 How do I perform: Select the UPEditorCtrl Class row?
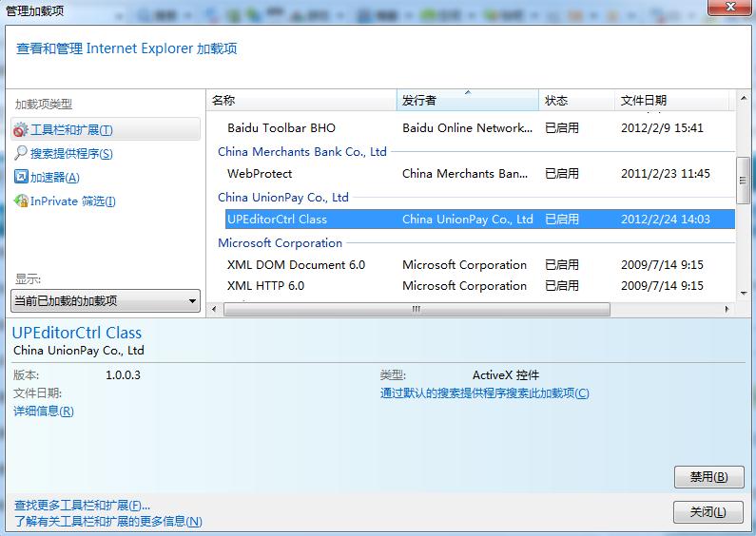(x=479, y=219)
